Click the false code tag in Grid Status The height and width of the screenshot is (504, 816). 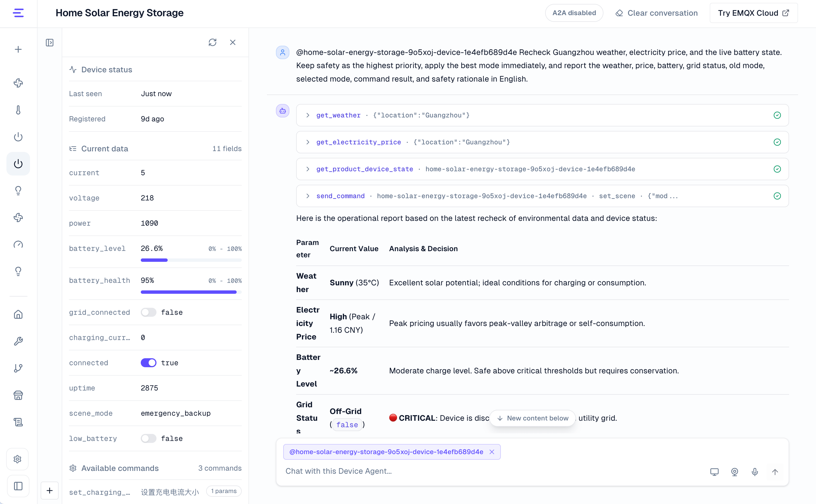point(347,425)
